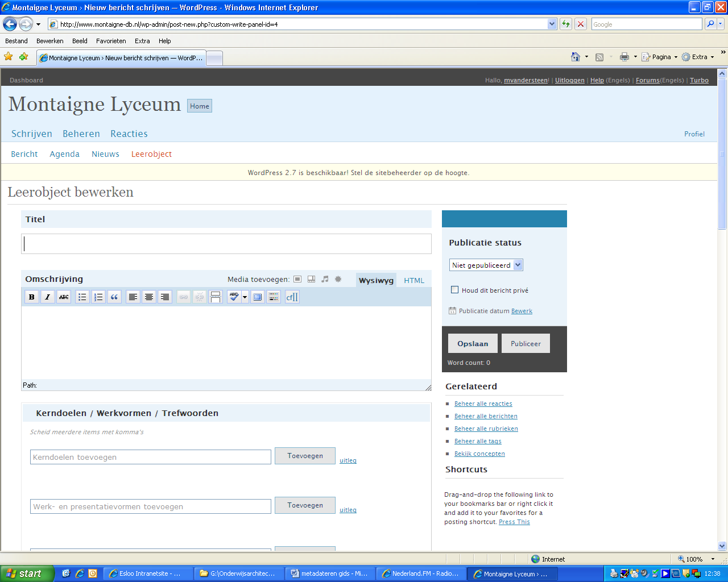Add an image via media icon
Screen dimensions: 728x582
[297, 279]
